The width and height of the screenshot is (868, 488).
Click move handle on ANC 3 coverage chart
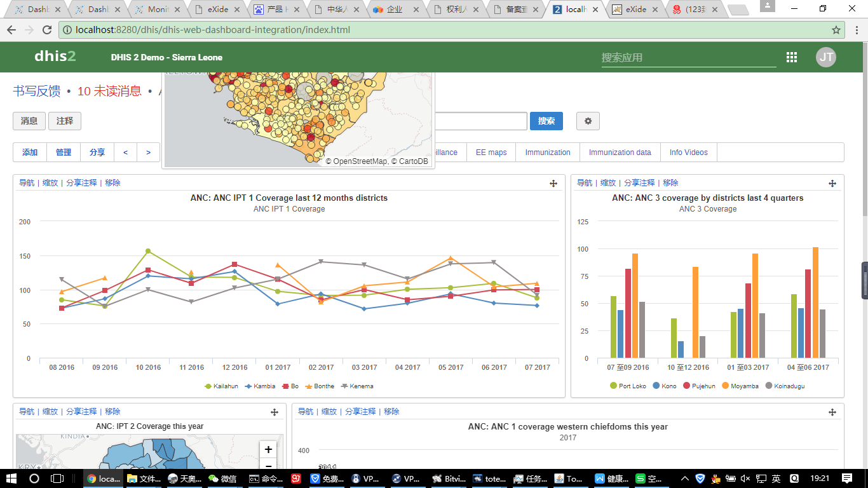(x=832, y=183)
